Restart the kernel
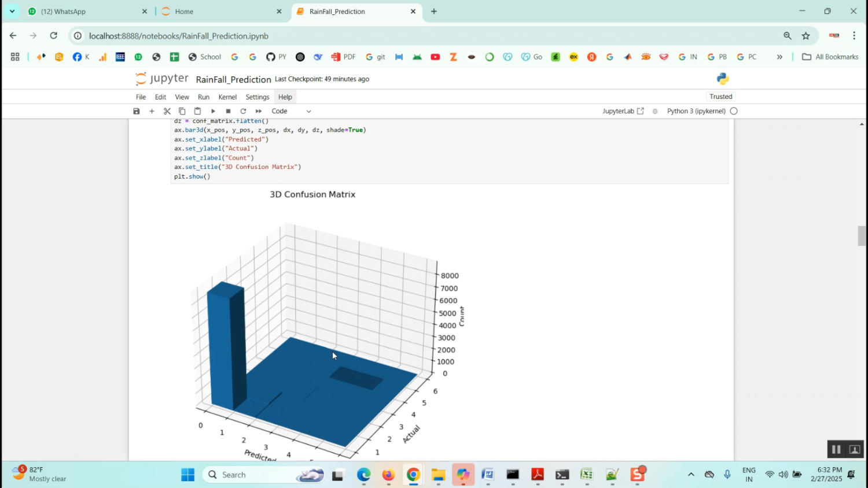Viewport: 868px width, 488px height. tap(243, 110)
